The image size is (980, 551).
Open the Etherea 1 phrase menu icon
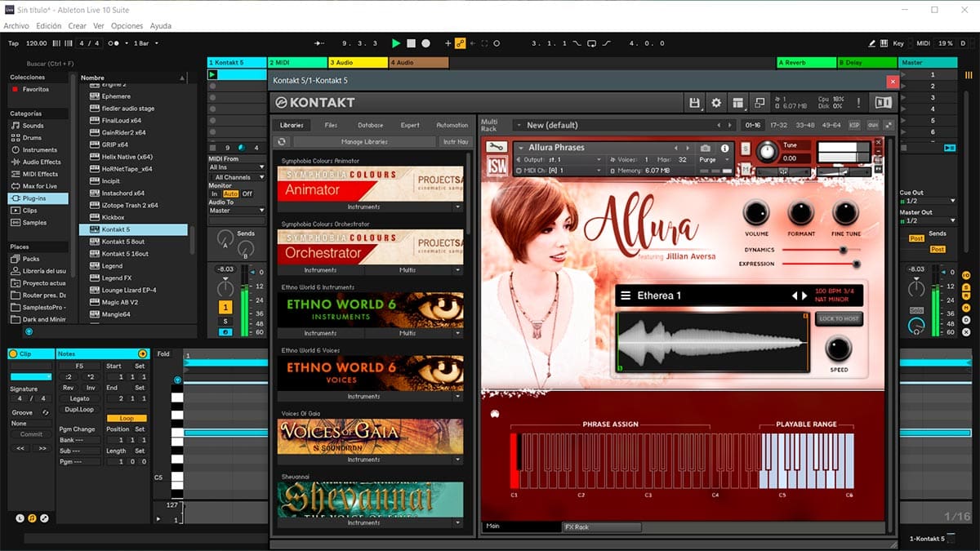pos(626,295)
